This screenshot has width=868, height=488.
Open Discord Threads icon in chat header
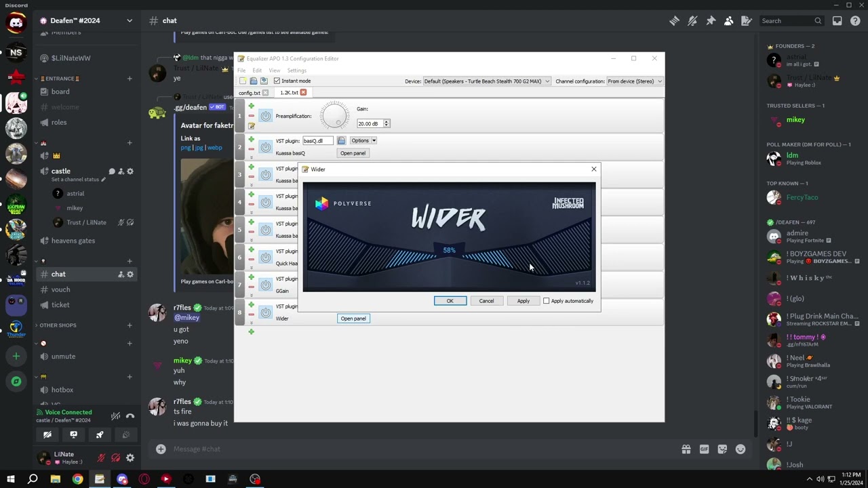[674, 21]
